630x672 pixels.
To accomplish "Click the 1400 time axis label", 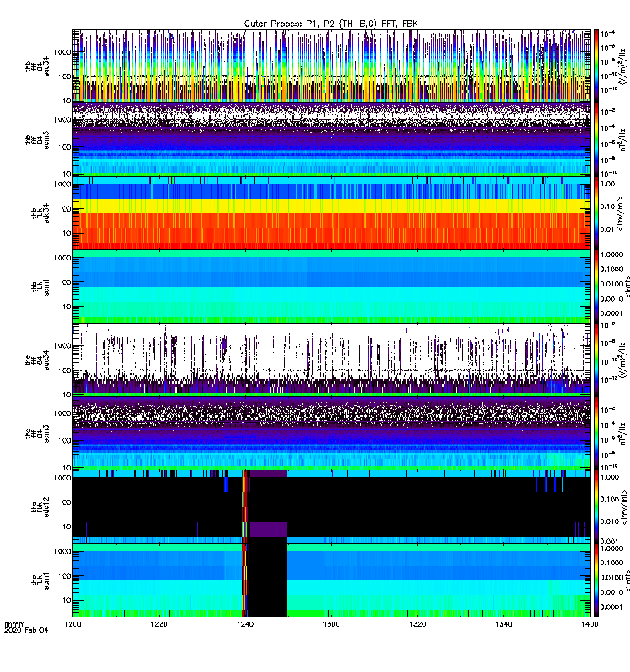I will point(589,626).
